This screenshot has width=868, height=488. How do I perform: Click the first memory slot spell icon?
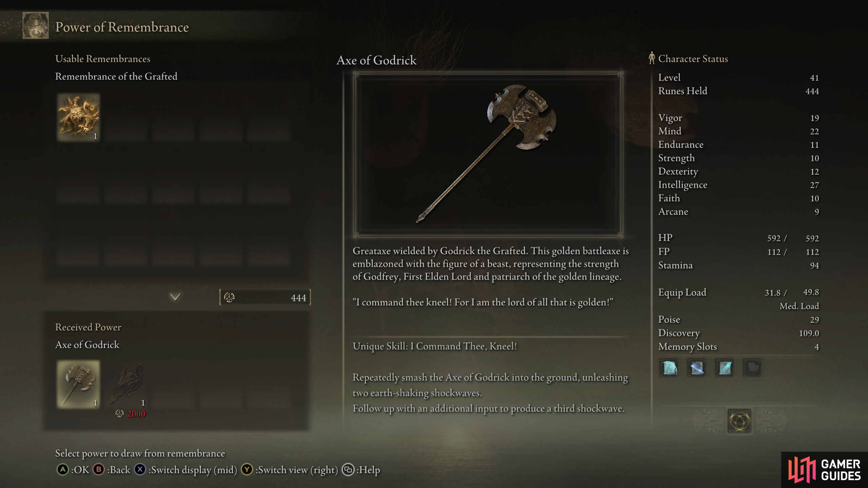pyautogui.click(x=669, y=368)
